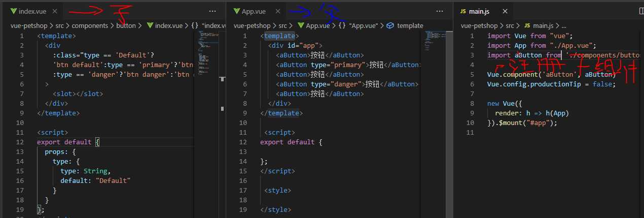Open More Actions menu in index.vue group
This screenshot has height=218, width=644.
point(212,11)
